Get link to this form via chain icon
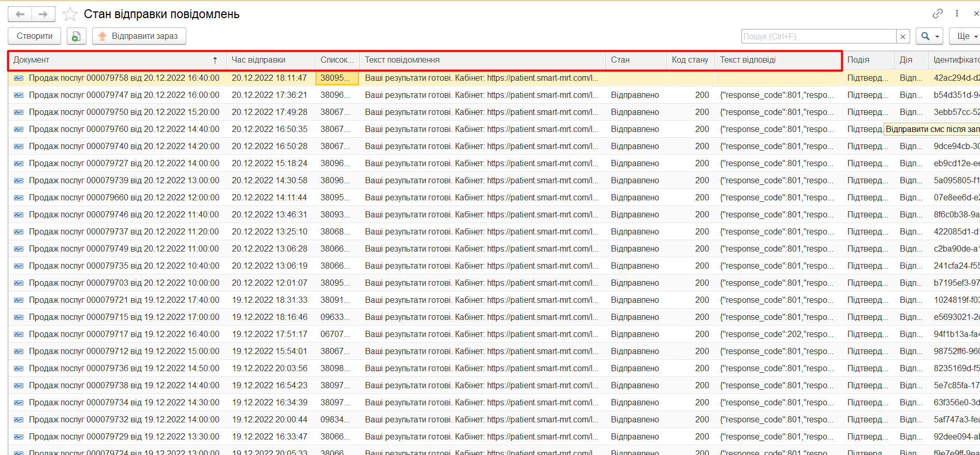The height and width of the screenshot is (455, 980). point(938,13)
